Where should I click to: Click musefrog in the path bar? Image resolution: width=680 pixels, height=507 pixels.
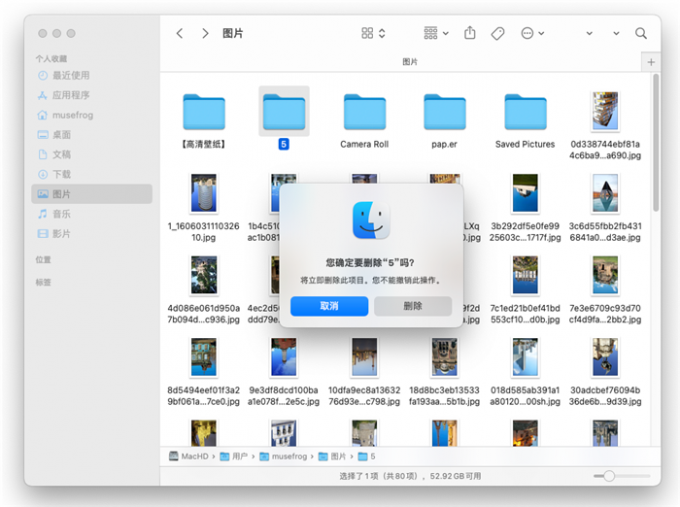(283, 456)
